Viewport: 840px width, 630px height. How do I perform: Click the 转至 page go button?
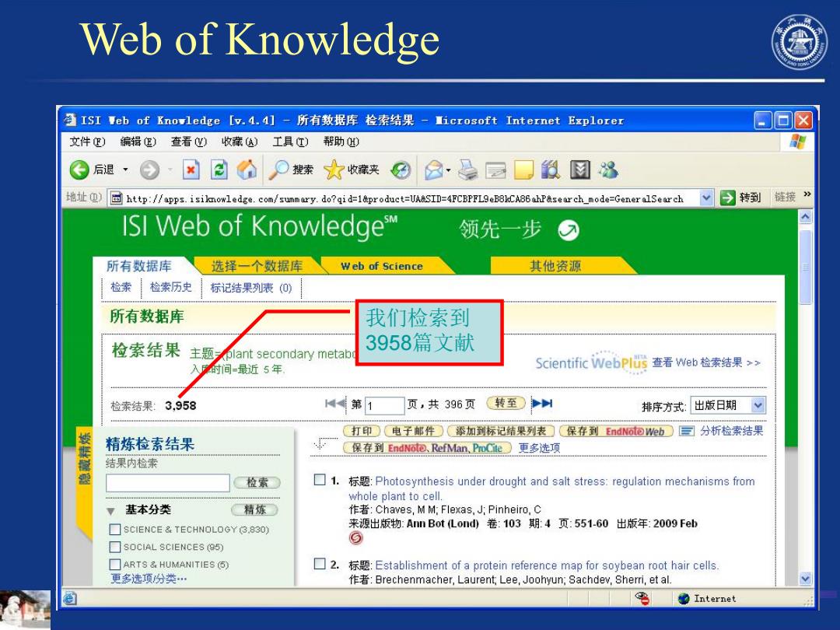pos(506,403)
